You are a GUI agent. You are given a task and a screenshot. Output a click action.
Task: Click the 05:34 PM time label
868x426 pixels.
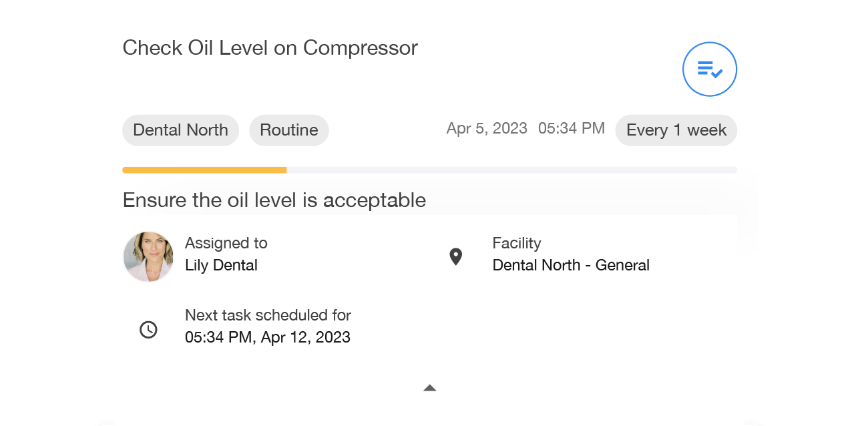pos(572,128)
